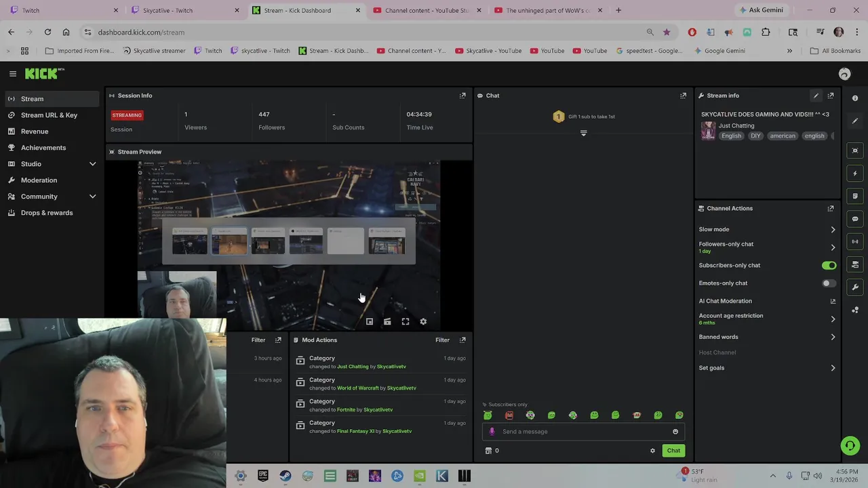Viewport: 868px width, 488px height.
Task: Click the info icon in right rail
Action: click(x=855, y=98)
